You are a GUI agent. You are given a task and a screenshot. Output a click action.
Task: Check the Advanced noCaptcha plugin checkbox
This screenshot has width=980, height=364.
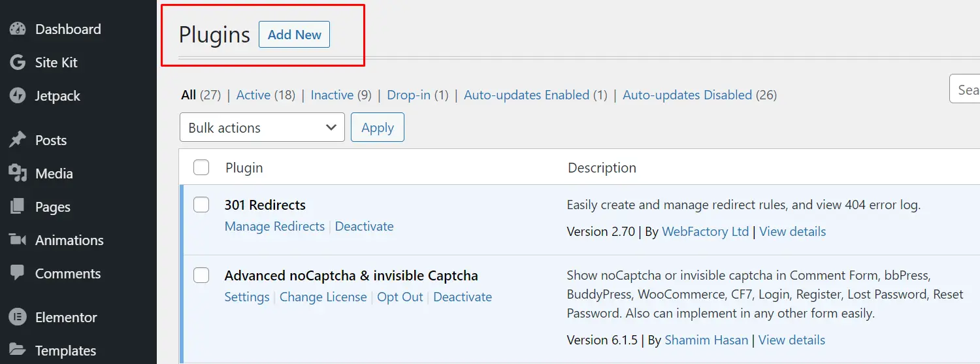point(201,275)
